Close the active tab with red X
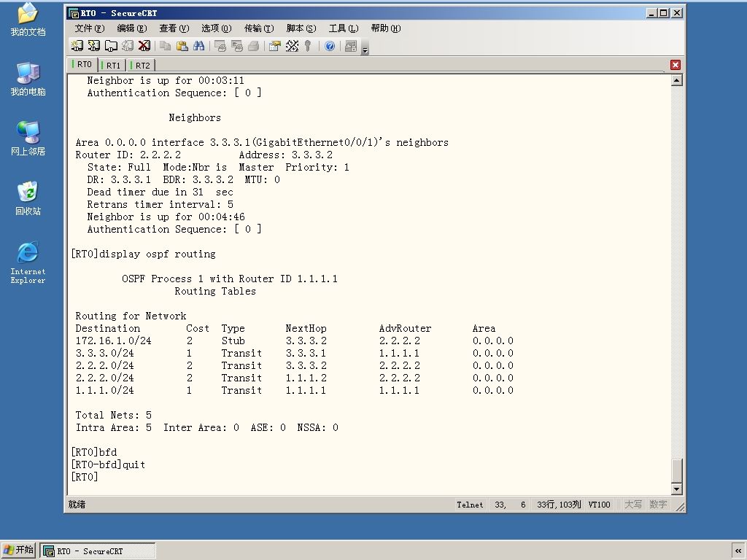The width and height of the screenshot is (747, 560). pos(675,65)
